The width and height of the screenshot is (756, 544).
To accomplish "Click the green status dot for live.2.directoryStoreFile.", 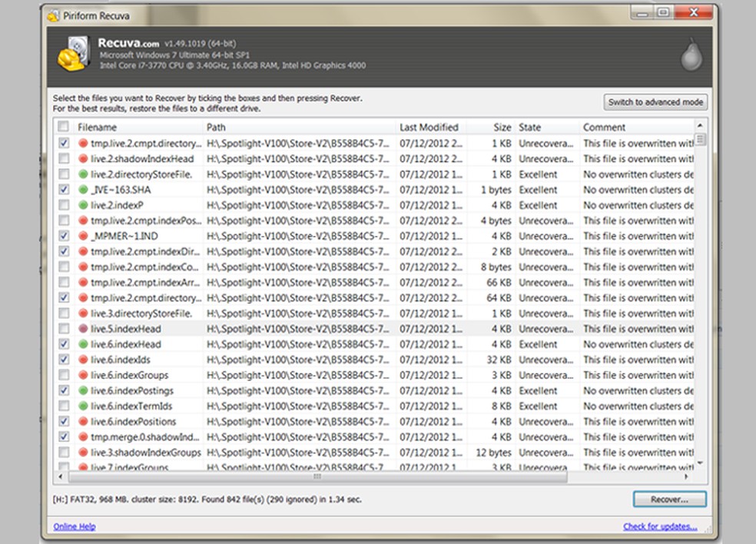I will pos(83,174).
